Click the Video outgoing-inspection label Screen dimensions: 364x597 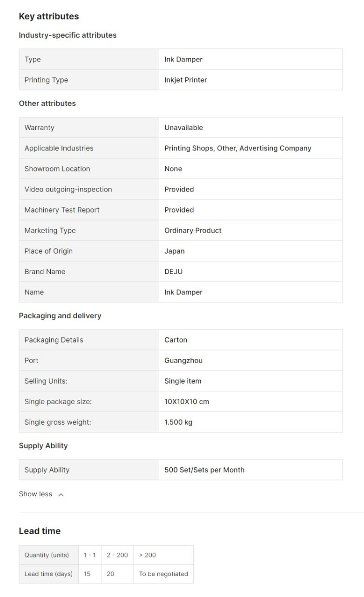[x=68, y=189]
